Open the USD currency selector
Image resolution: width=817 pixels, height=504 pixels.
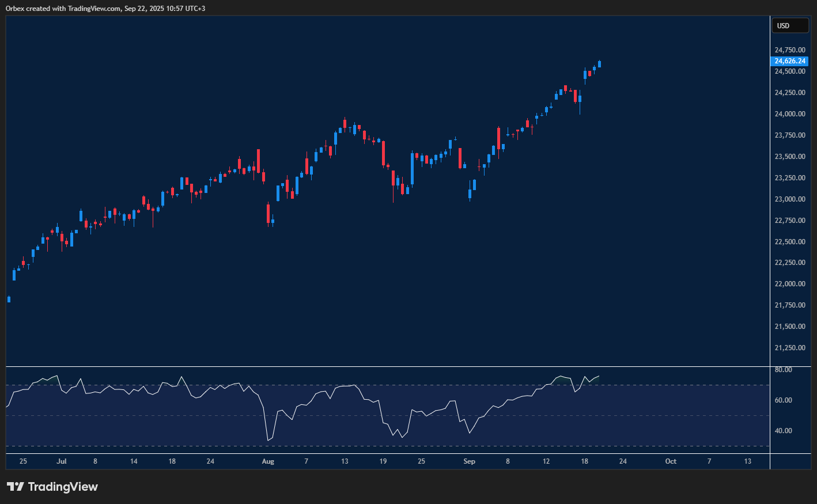(790, 26)
